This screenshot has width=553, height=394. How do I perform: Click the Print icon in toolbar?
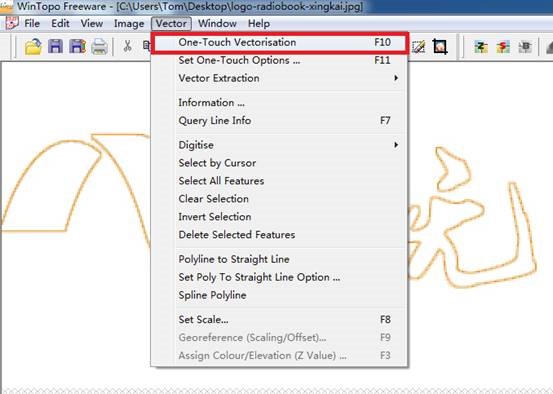[99, 47]
